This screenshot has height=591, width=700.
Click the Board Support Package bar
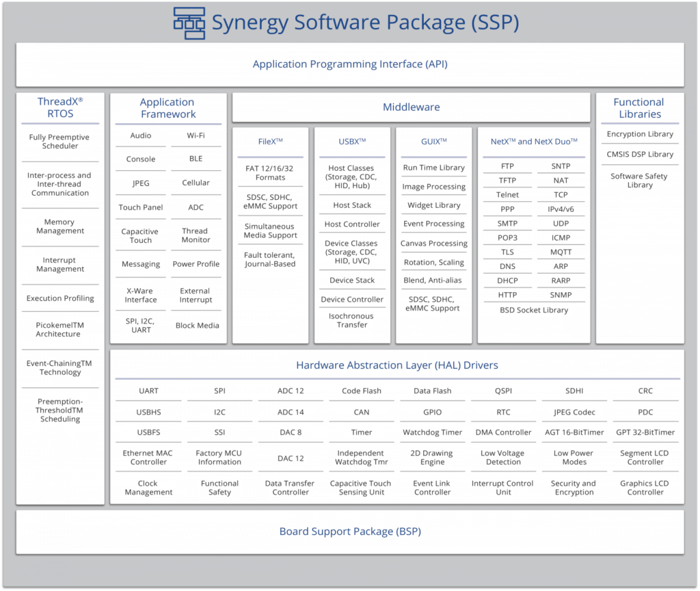point(350,531)
